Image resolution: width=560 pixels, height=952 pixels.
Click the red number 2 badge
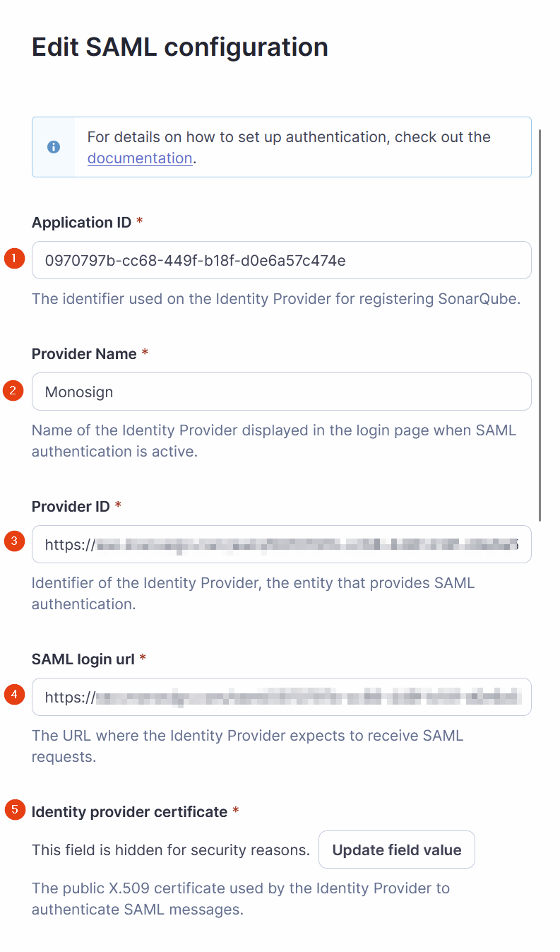click(x=14, y=390)
